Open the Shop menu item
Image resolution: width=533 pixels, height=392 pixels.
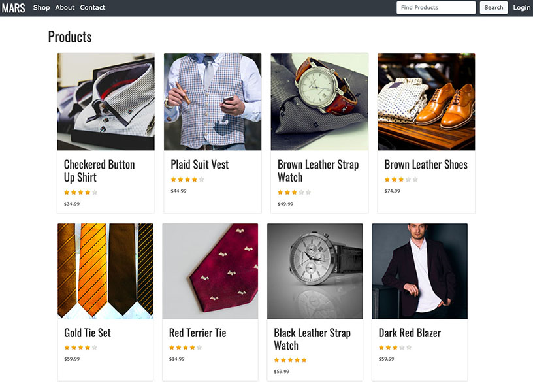click(x=41, y=8)
